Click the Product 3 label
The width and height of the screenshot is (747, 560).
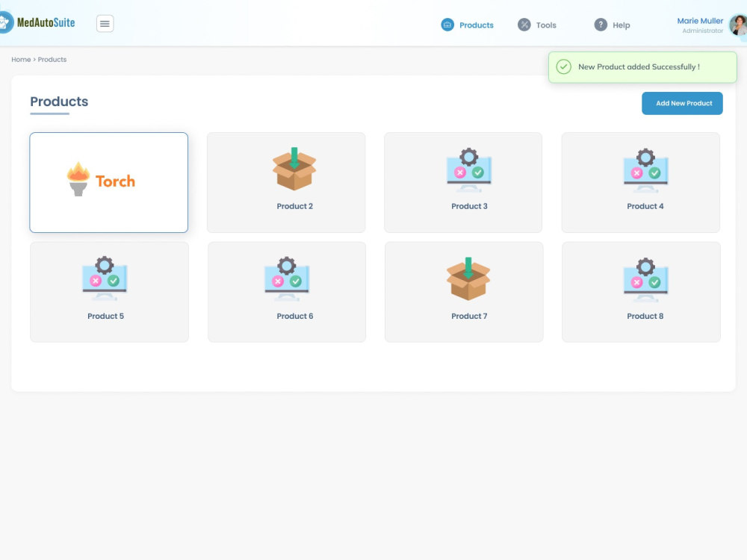tap(469, 206)
